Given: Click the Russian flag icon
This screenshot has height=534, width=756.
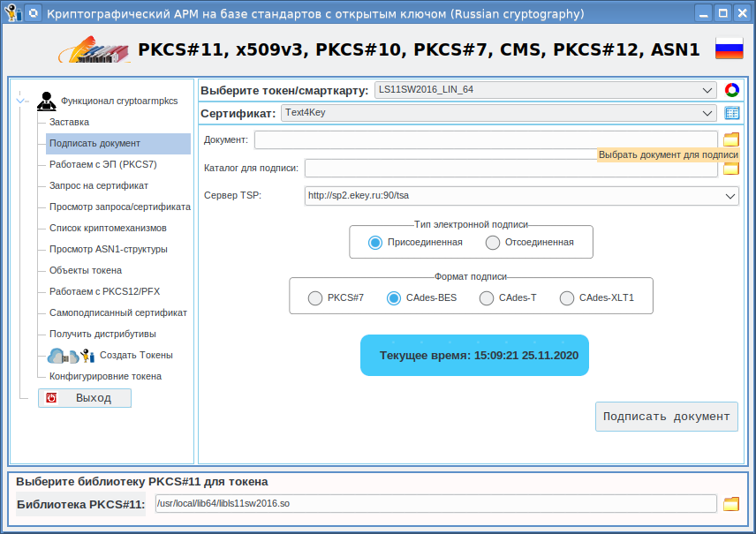Looking at the screenshot, I should coord(729,49).
